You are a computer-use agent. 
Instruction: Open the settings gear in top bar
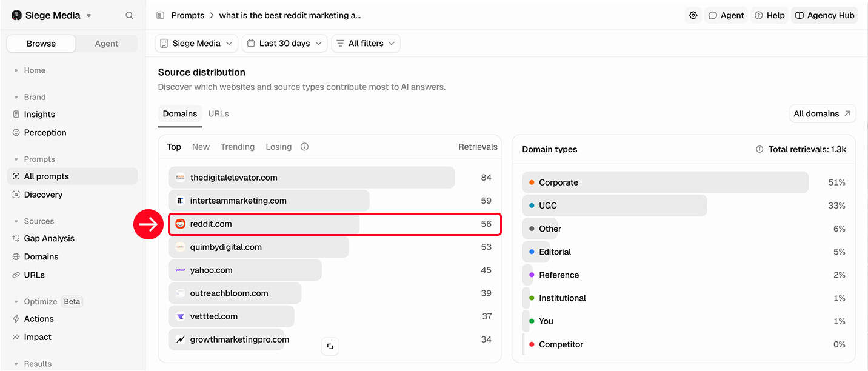click(693, 15)
